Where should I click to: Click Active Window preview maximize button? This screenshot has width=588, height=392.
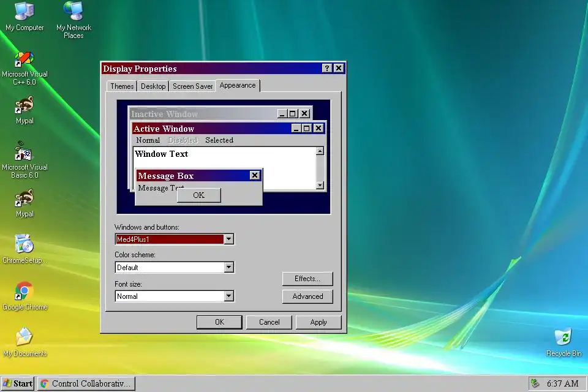tap(306, 128)
